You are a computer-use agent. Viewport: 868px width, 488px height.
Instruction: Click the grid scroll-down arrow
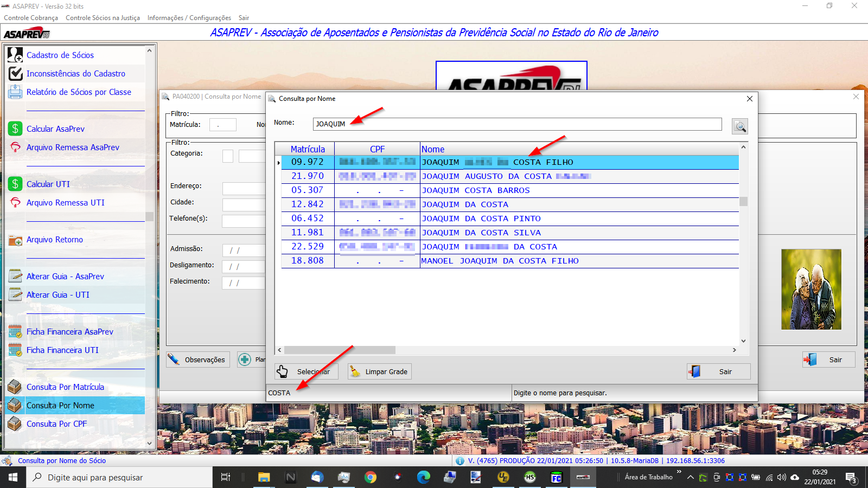743,341
